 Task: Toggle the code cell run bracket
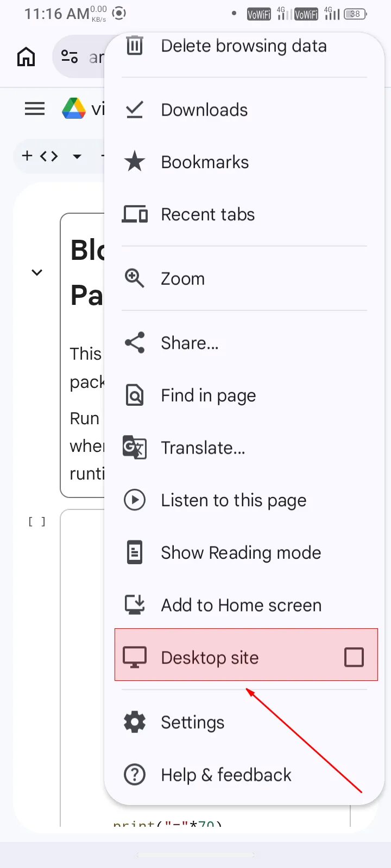tap(37, 522)
